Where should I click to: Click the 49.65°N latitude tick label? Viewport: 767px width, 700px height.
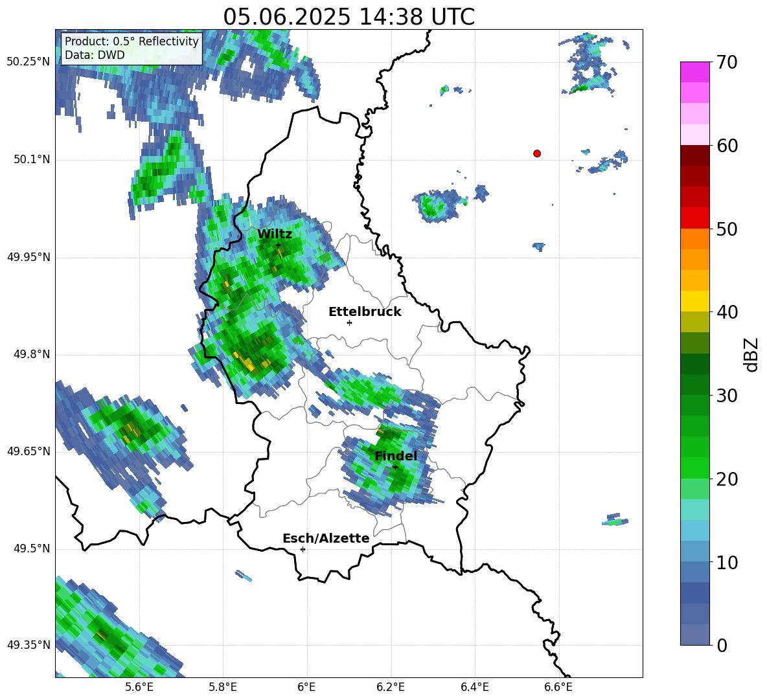point(29,451)
